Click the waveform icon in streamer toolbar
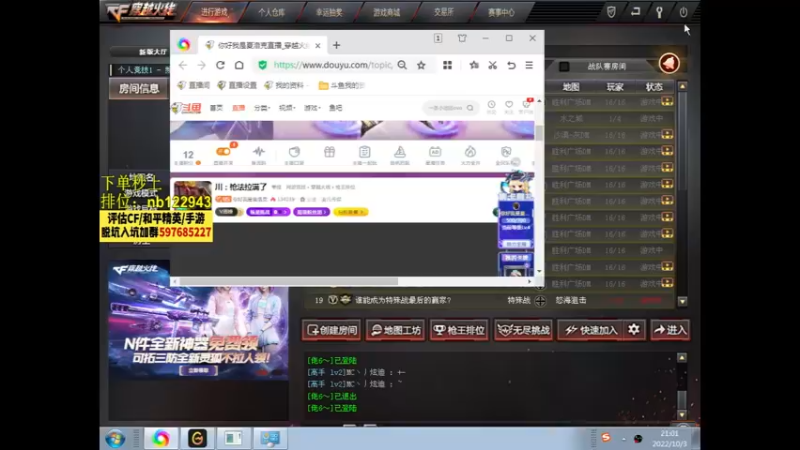The width and height of the screenshot is (800, 450). 259,152
